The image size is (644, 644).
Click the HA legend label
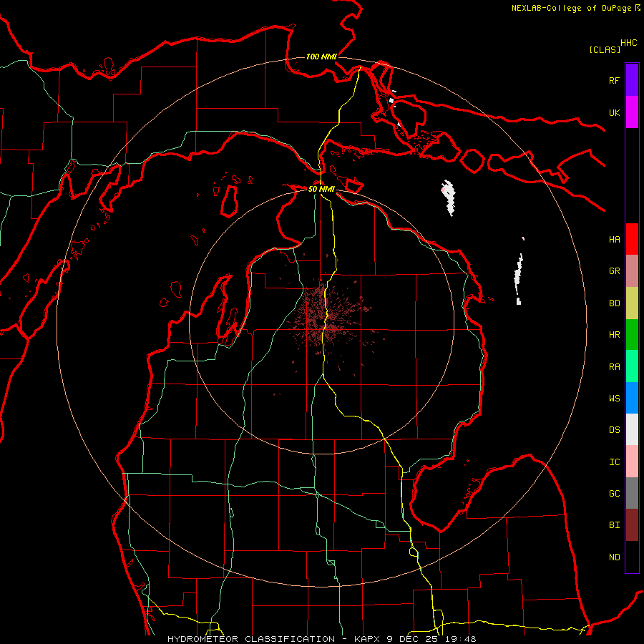[614, 239]
